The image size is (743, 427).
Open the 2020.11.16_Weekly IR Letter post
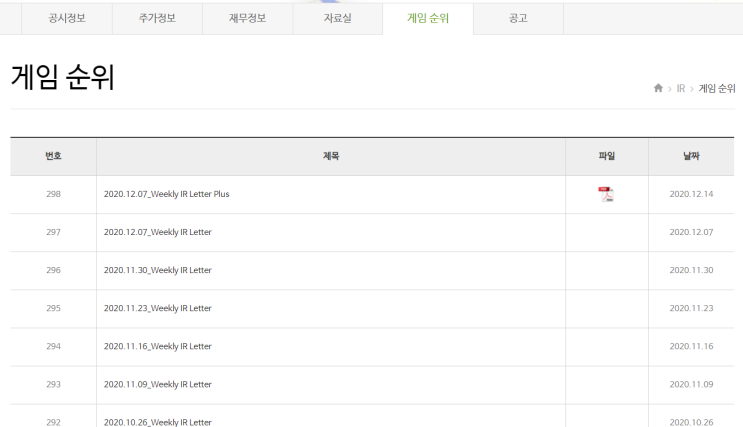pyautogui.click(x=158, y=346)
